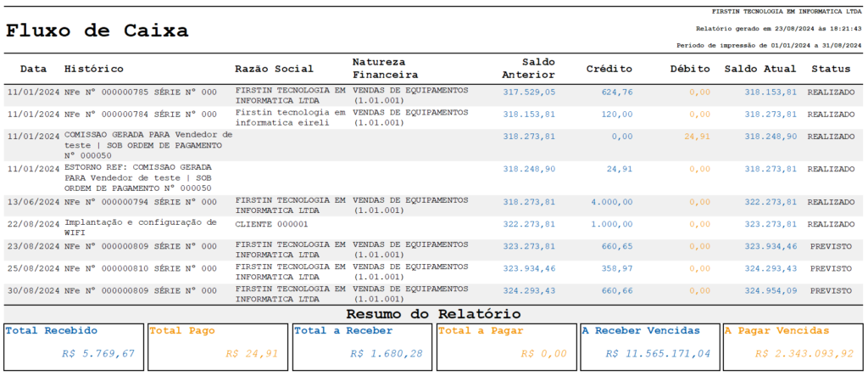
Task: Click the "ESTORNO REF: COMISSAO GERADA" history entry
Action: pos(138,178)
